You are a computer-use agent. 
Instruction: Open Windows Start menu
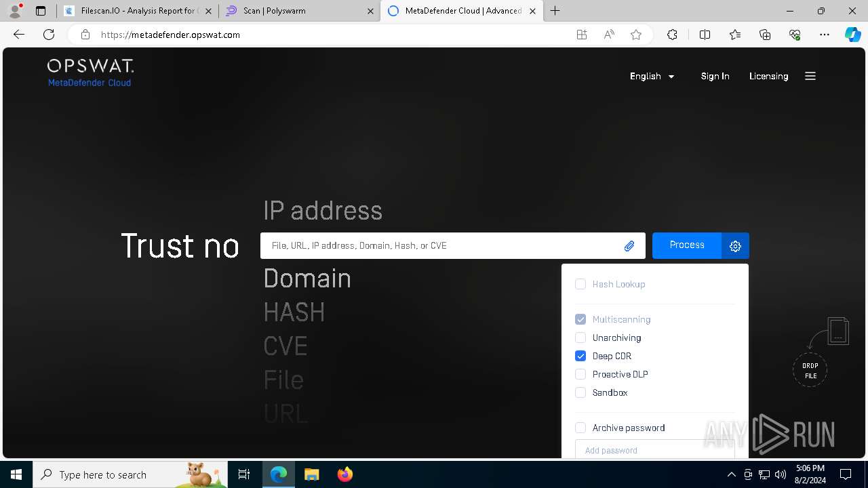16,474
